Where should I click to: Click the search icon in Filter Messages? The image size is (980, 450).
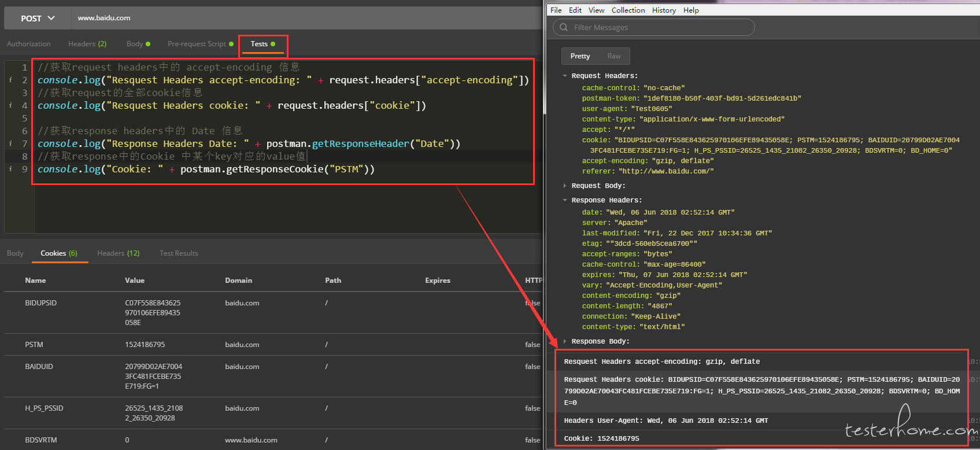pos(564,27)
